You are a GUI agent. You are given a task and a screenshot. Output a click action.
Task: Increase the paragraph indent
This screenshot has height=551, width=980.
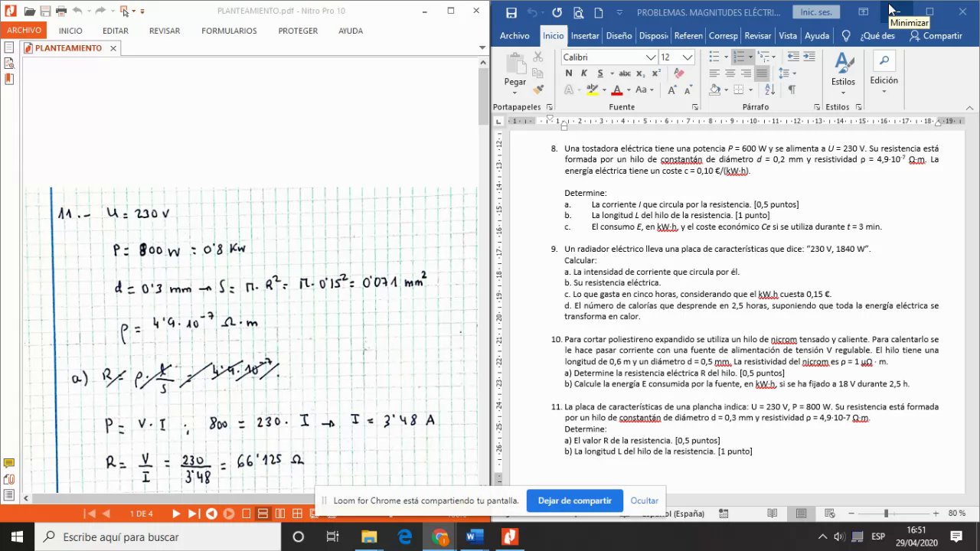point(809,57)
